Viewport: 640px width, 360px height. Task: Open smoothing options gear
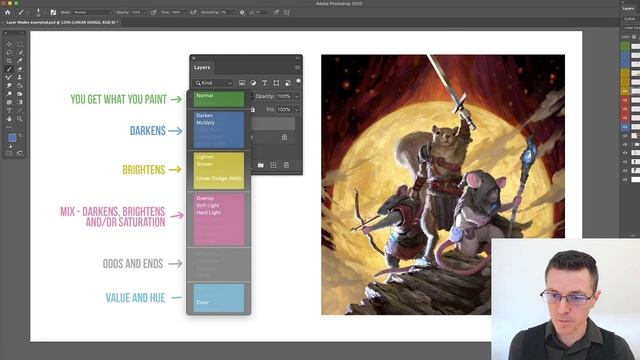(x=242, y=12)
